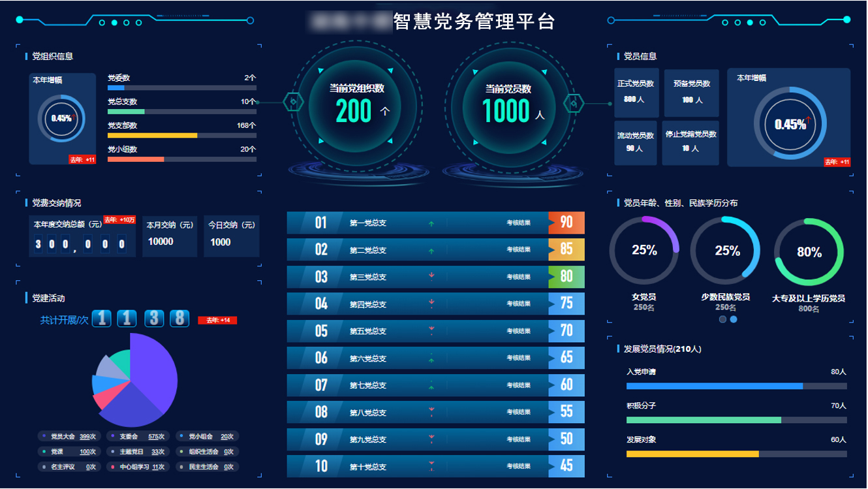The height and width of the screenshot is (489, 868).
Task: Click the trend arrow for 第九党总支
Action: pos(431,439)
